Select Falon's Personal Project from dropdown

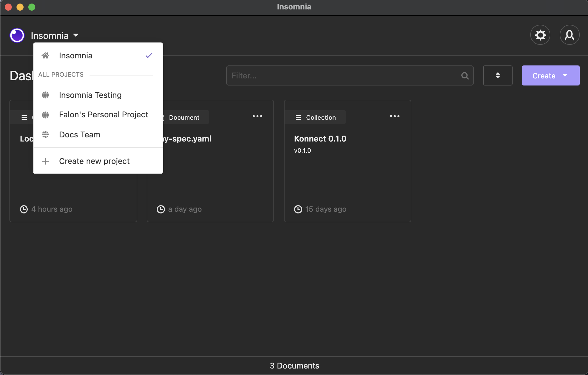tap(103, 115)
